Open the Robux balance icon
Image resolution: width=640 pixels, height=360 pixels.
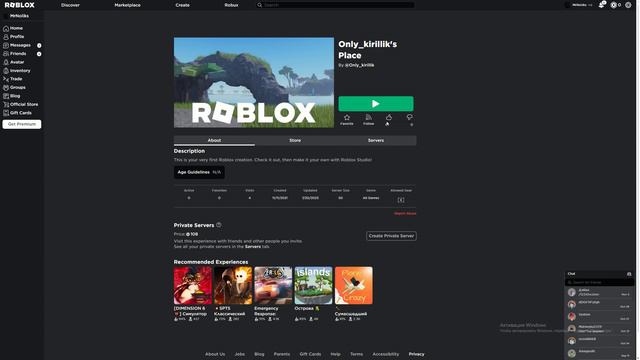coord(613,5)
